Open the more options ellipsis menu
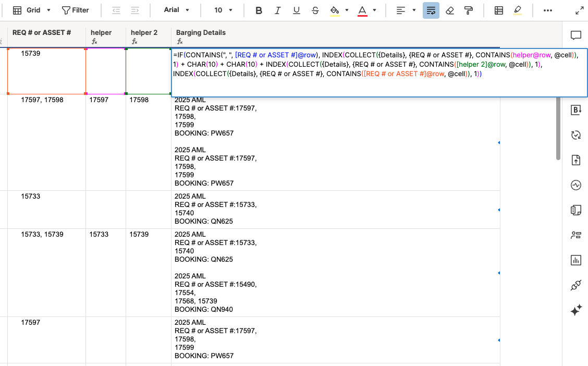 coord(547,10)
